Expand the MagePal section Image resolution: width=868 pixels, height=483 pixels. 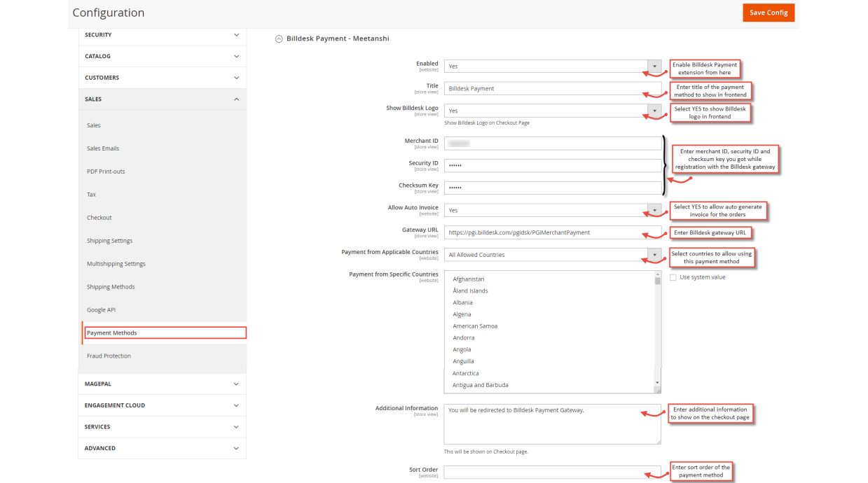point(162,384)
